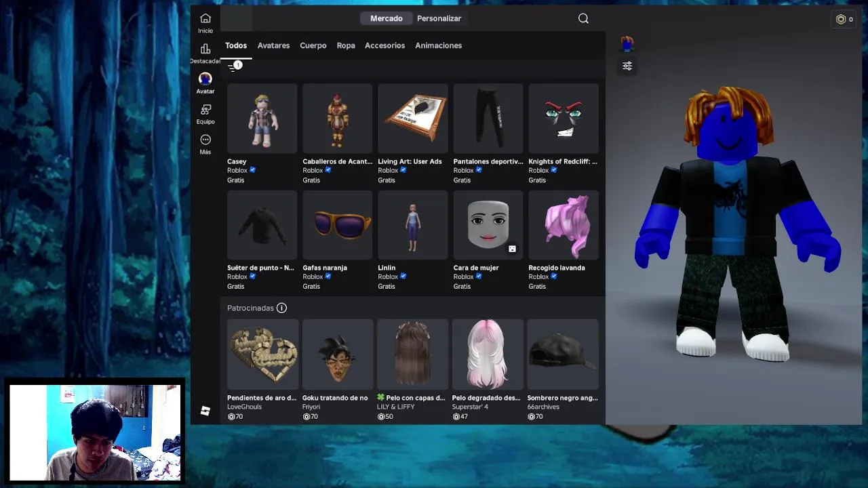Image resolution: width=868 pixels, height=488 pixels.
Task: Open Sombrero negro cap item
Action: pos(564,354)
